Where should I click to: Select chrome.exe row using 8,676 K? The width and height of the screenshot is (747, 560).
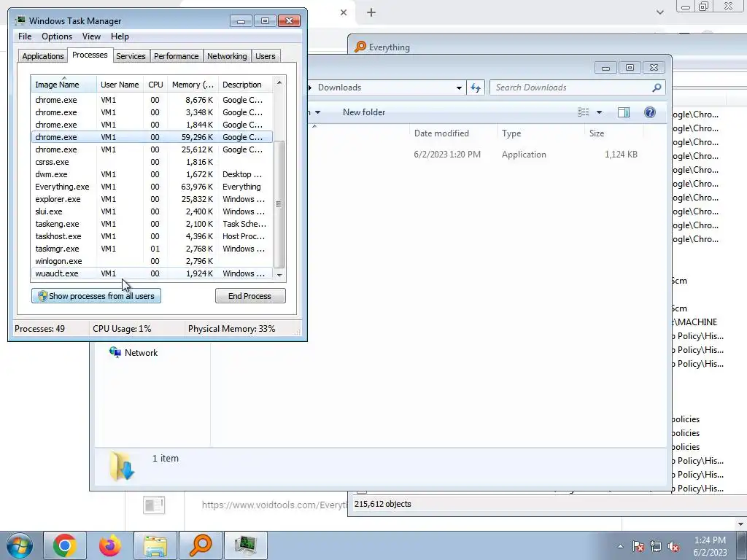(152, 100)
